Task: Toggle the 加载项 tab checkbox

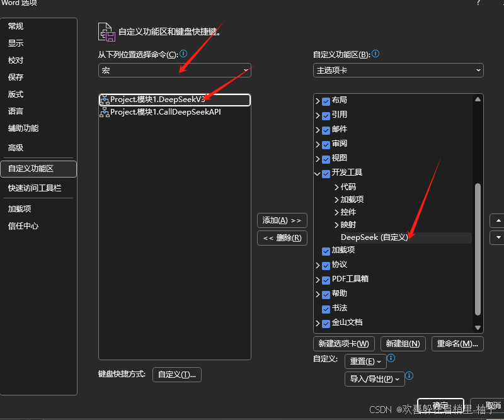Action: (x=326, y=251)
